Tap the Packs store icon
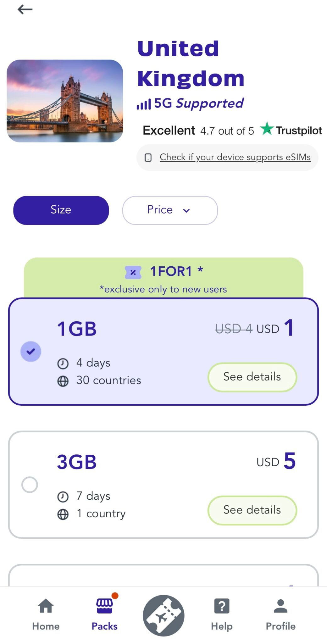The image size is (327, 644). click(104, 607)
